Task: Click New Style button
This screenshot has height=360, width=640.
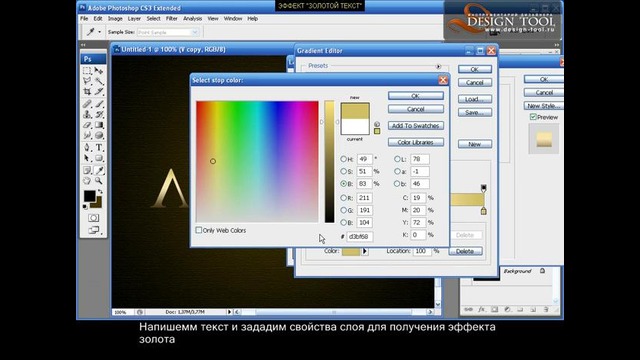Action: [544, 106]
